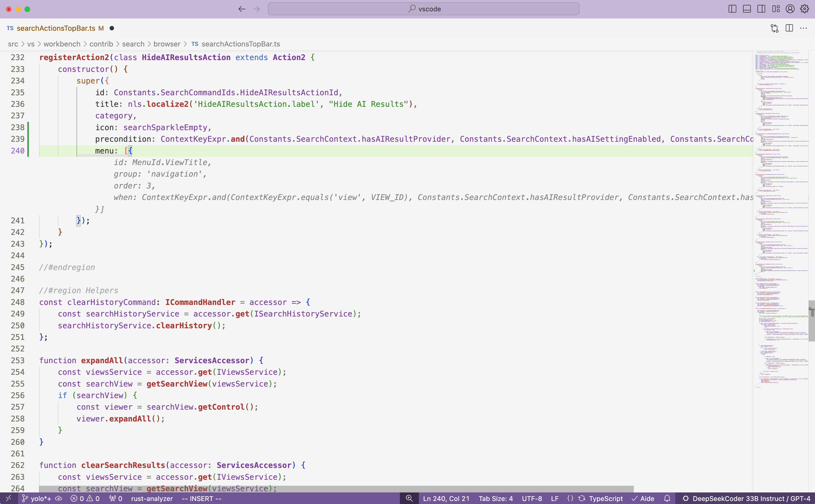Switch the yolo*+ git branch

pyautogui.click(x=36, y=498)
